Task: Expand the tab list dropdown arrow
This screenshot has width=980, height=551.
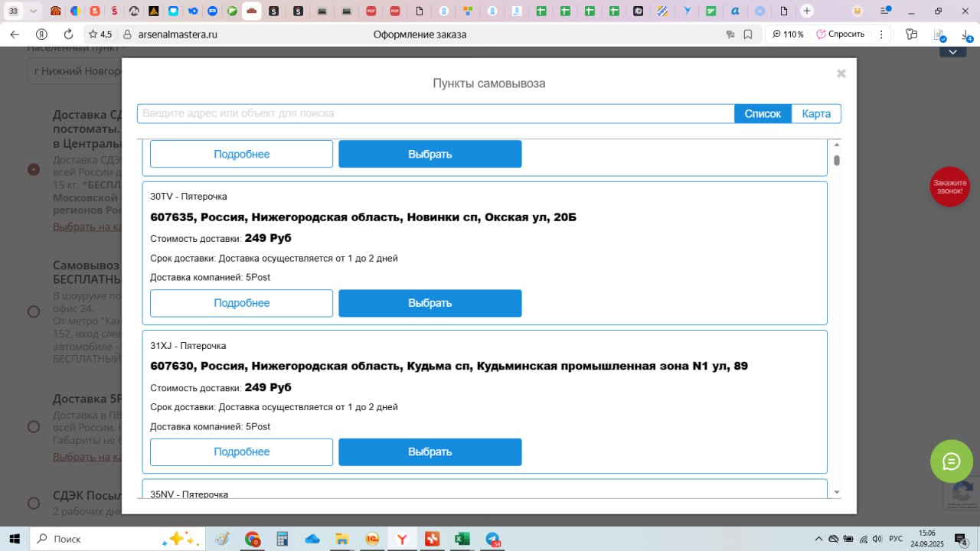Action: tap(33, 11)
